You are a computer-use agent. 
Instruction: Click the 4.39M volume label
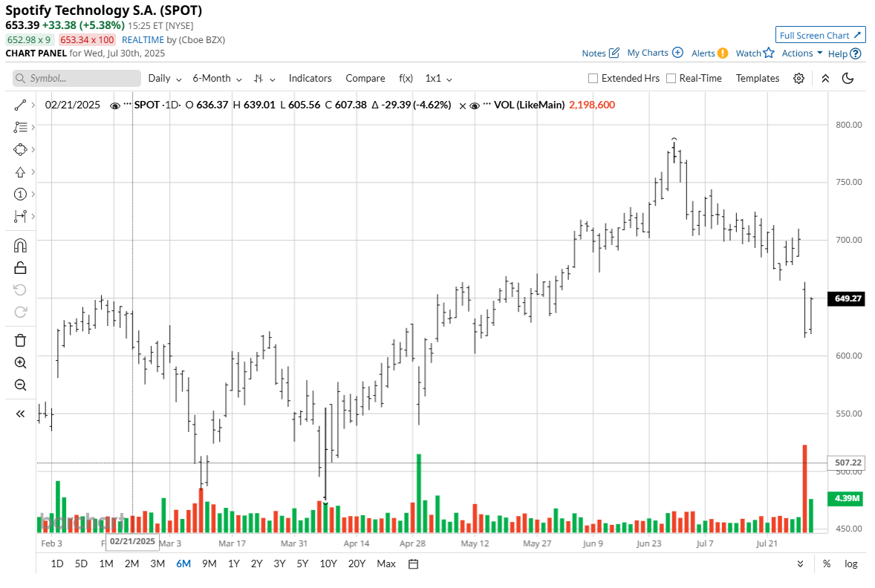(847, 498)
